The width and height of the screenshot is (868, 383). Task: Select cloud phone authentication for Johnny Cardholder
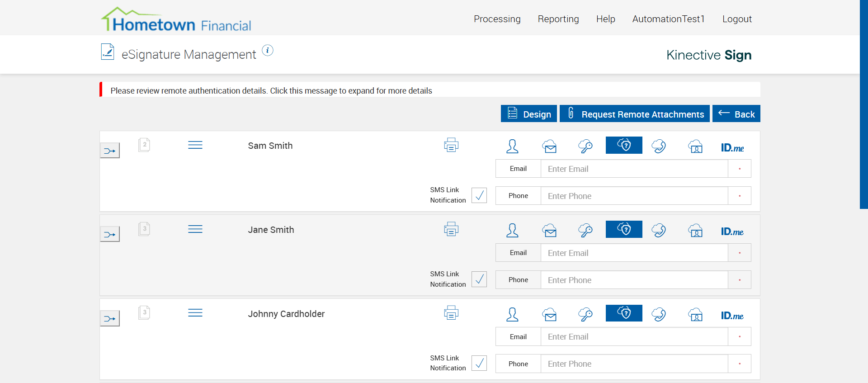[x=659, y=314]
